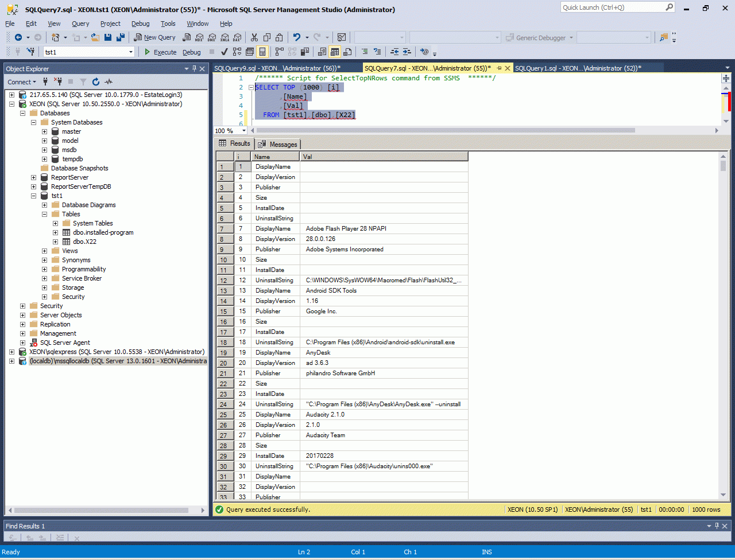Collapse the Tables folder under tst1
Viewport: 735px width, 560px height.
pos(44,214)
